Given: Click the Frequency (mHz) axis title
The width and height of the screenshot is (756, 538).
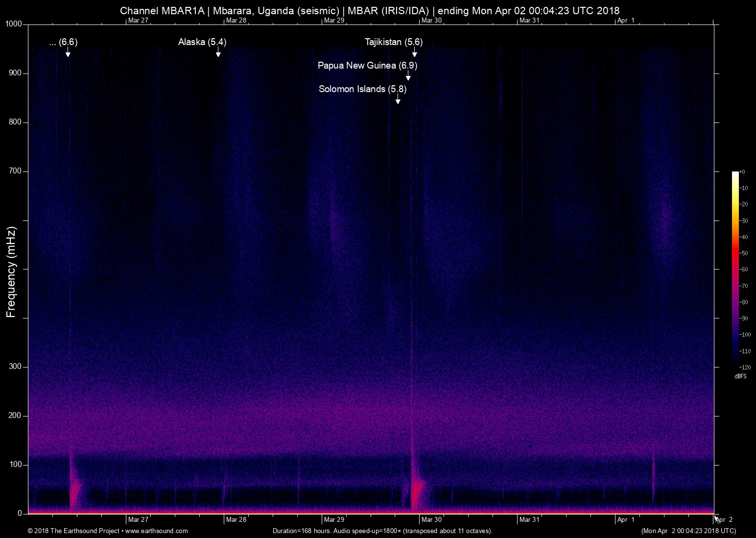Looking at the screenshot, I should pos(11,271).
